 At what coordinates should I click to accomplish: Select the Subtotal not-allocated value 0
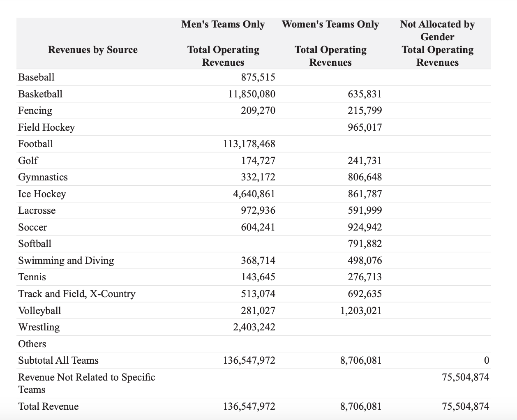click(x=487, y=360)
